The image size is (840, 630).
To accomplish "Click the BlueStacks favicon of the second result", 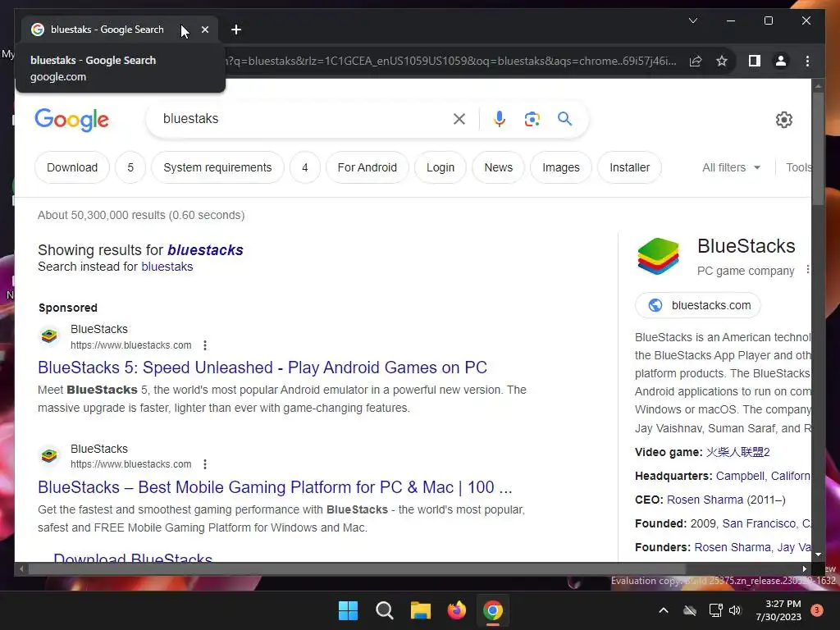I will point(49,456).
